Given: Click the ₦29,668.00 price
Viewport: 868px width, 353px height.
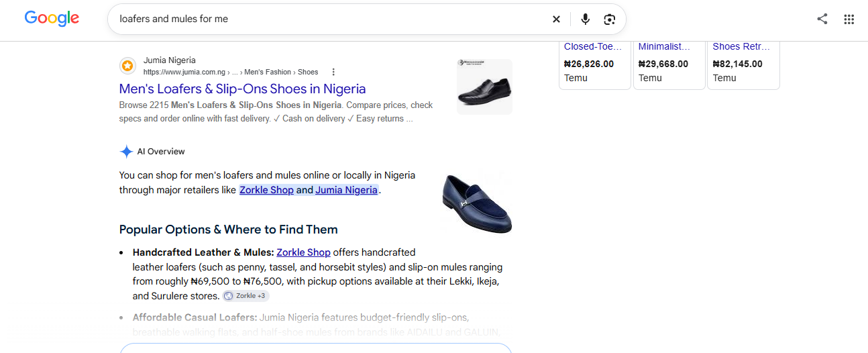Looking at the screenshot, I should tap(663, 64).
